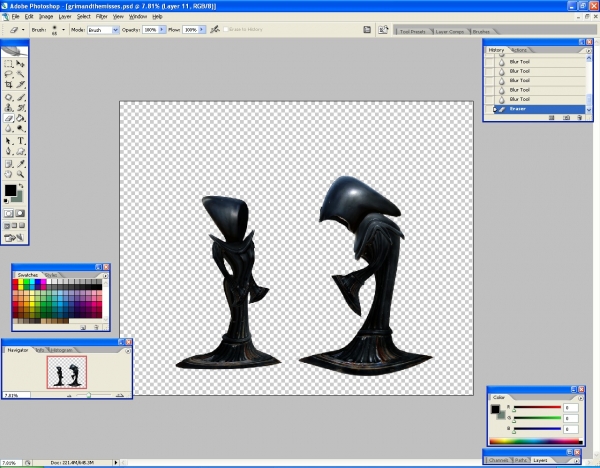The height and width of the screenshot is (468, 600).
Task: Select the Paint Bucket tool
Action: 20,118
